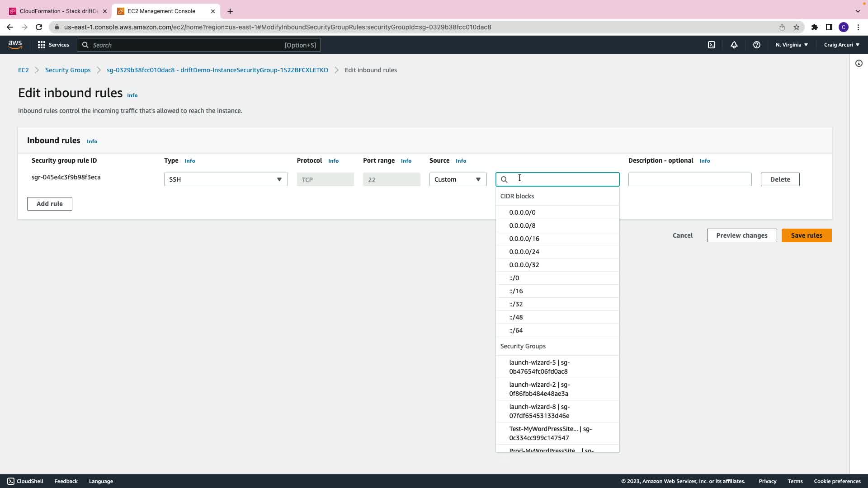868x488 pixels.
Task: Click the Save rules button
Action: pos(807,235)
